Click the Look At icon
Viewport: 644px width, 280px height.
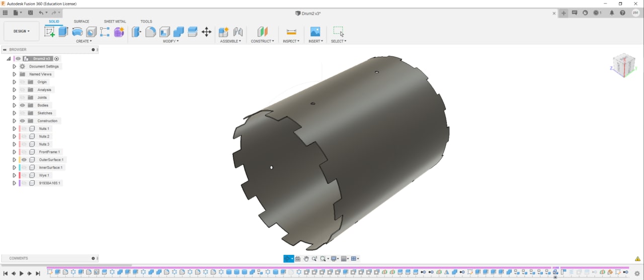click(x=298, y=259)
